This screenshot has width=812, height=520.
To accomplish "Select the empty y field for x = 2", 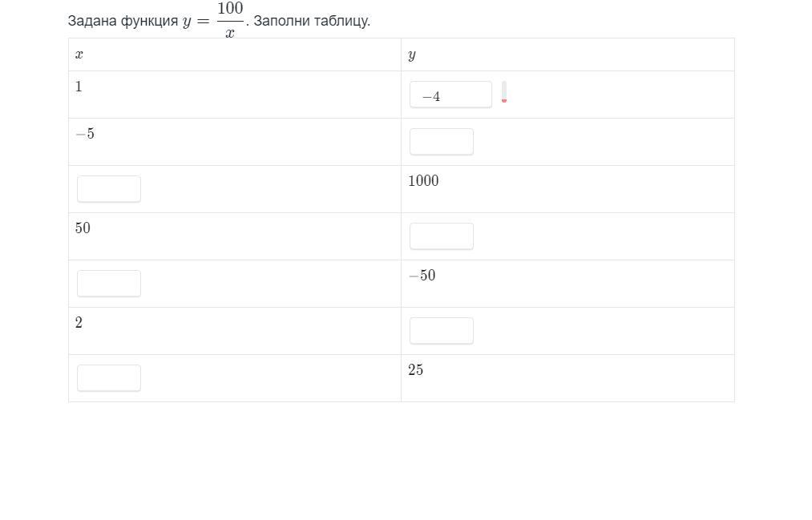I will tap(441, 331).
